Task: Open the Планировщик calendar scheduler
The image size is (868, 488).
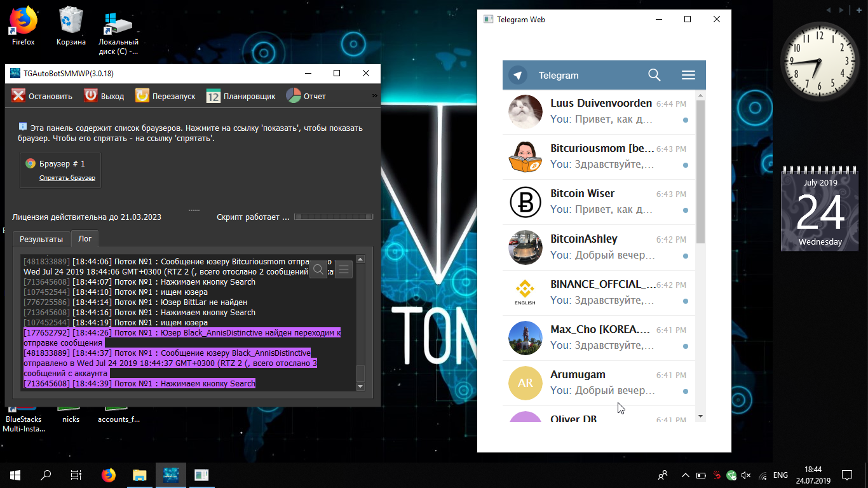Action: [x=214, y=97]
